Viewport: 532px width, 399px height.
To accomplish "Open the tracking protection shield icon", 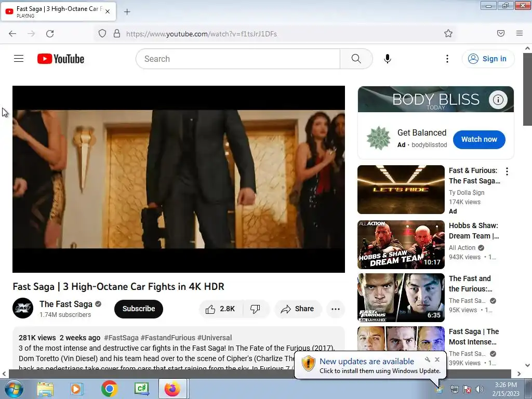I will tap(102, 34).
